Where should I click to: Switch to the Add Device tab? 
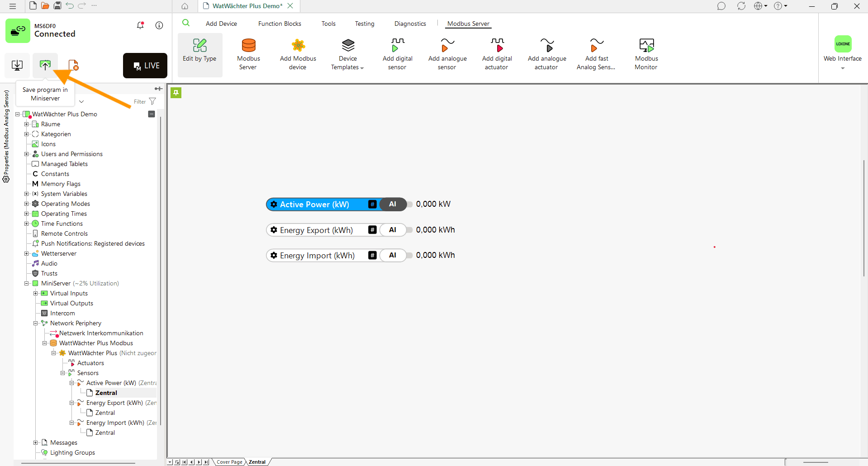coord(221,24)
